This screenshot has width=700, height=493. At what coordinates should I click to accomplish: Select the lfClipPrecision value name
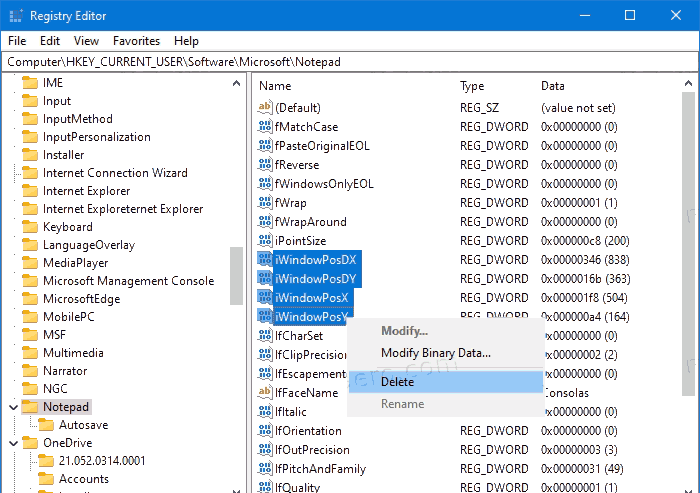[x=311, y=355]
